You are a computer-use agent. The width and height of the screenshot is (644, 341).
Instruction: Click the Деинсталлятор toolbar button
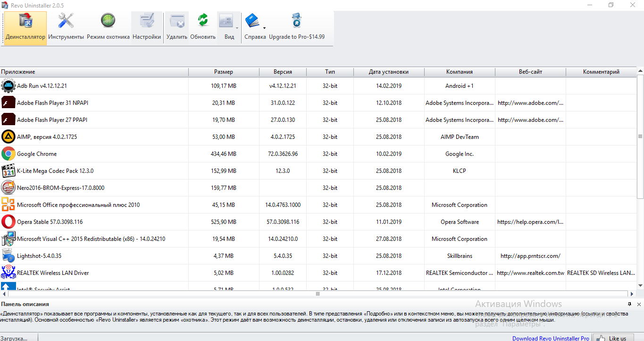tap(25, 27)
